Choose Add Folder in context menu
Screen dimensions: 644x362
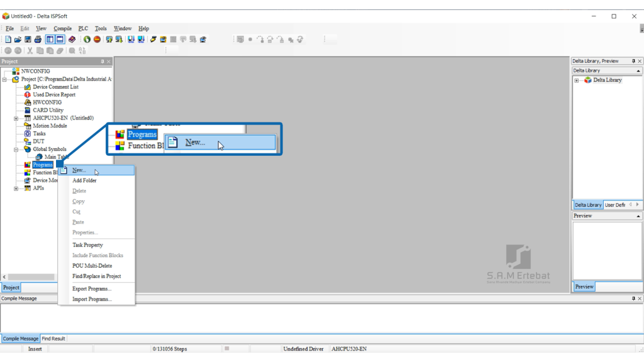97,180
